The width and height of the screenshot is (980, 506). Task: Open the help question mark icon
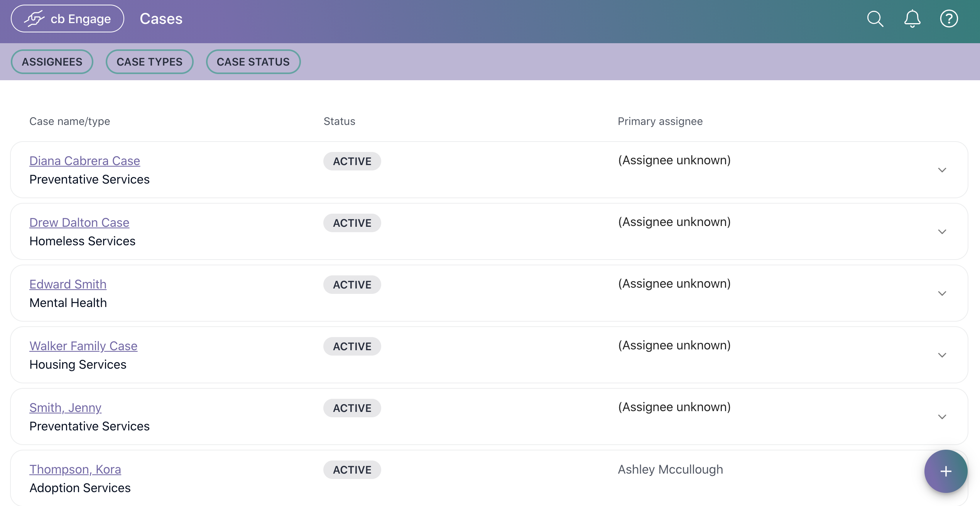(x=949, y=19)
